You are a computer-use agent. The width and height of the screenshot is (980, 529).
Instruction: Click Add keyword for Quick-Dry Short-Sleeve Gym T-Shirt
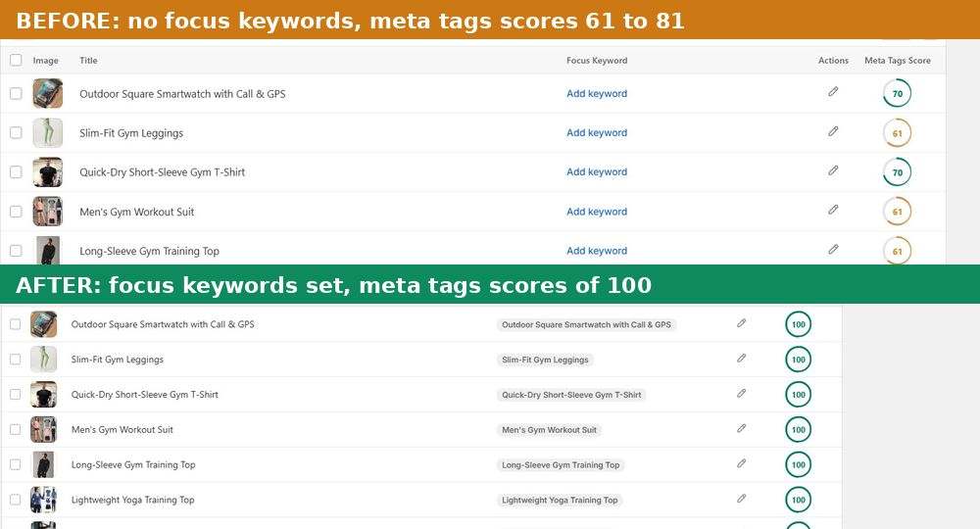(x=597, y=171)
